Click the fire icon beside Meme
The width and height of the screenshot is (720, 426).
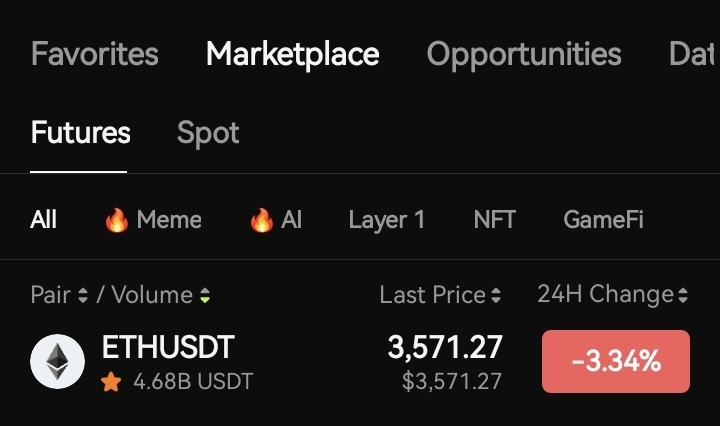point(117,220)
